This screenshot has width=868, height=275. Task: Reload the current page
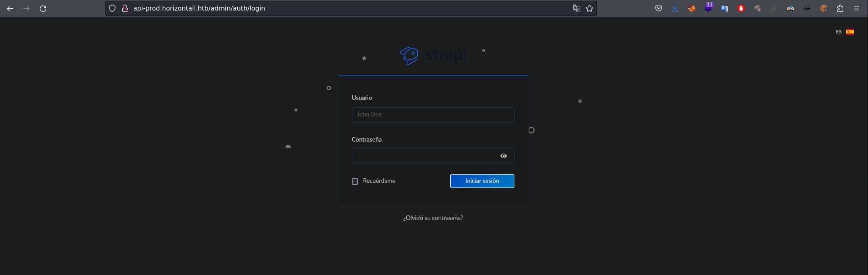tap(43, 8)
